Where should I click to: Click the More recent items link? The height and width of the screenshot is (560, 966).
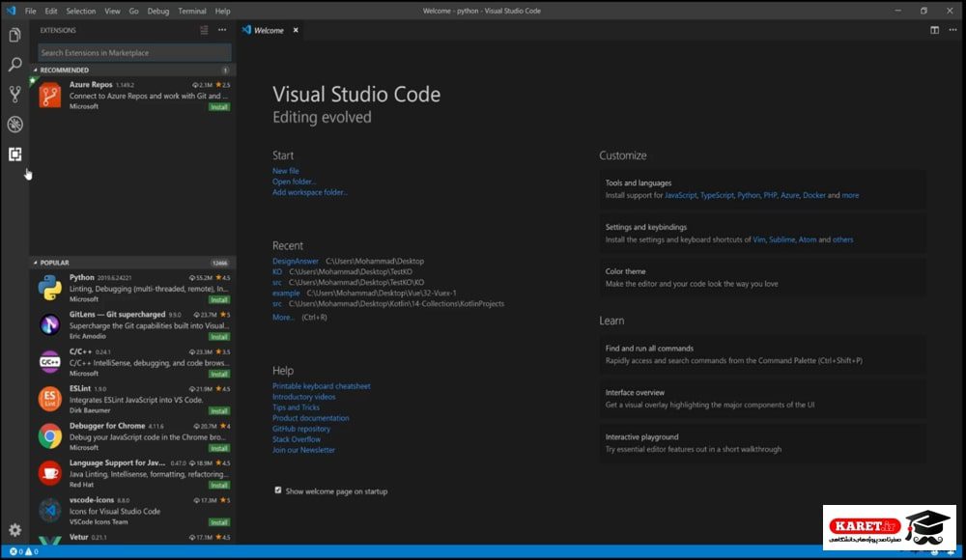coord(283,318)
